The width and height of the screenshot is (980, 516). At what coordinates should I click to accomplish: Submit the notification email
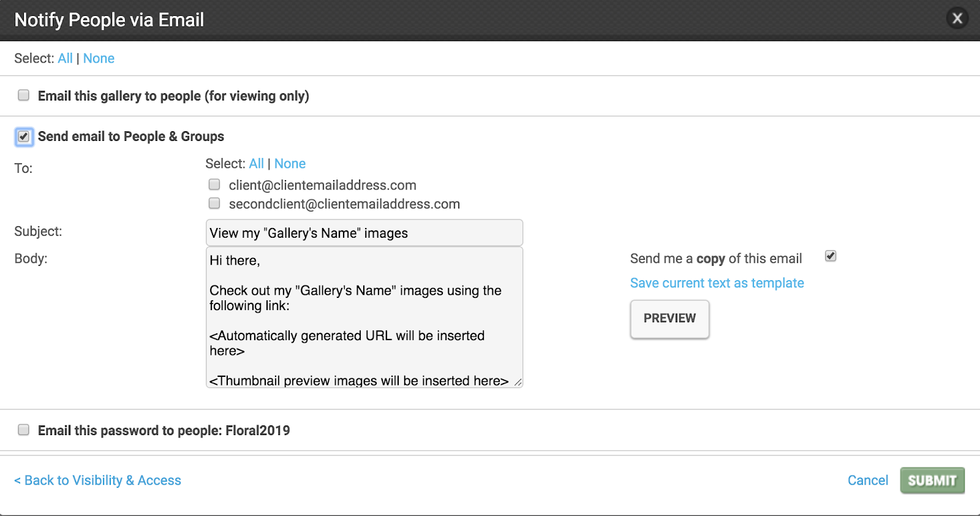point(932,480)
